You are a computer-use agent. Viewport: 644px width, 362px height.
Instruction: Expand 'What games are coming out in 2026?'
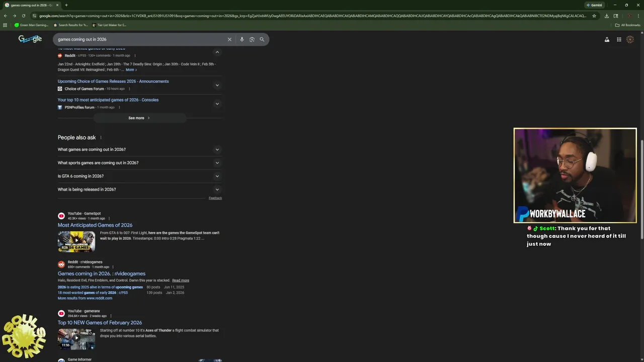[x=139, y=149]
